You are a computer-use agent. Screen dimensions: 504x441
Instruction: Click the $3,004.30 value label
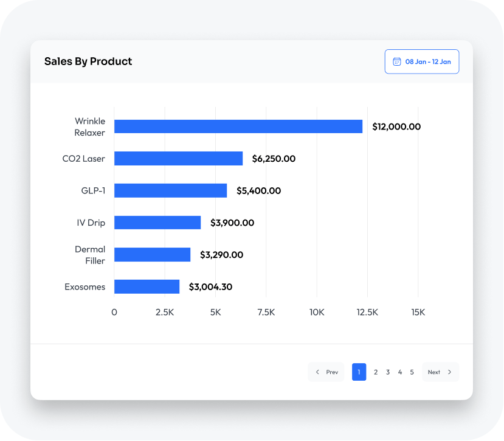click(x=210, y=286)
